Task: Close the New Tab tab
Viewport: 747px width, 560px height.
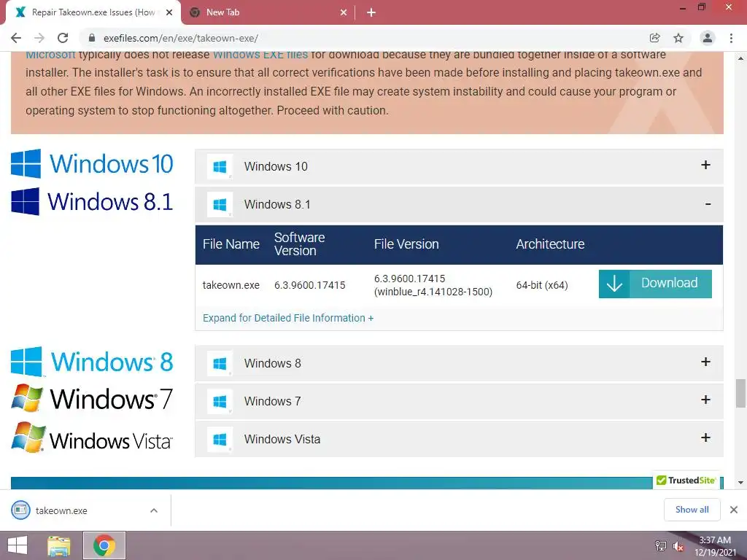Action: (344, 12)
